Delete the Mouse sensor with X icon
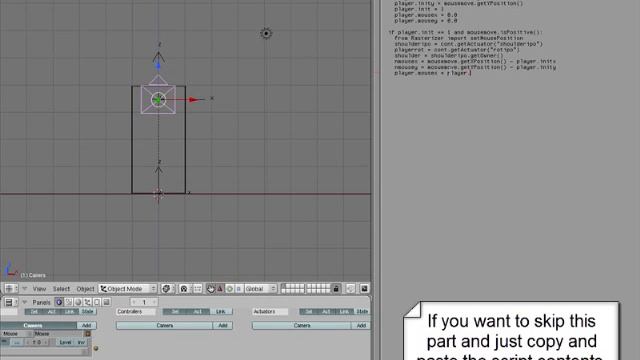 (x=87, y=334)
